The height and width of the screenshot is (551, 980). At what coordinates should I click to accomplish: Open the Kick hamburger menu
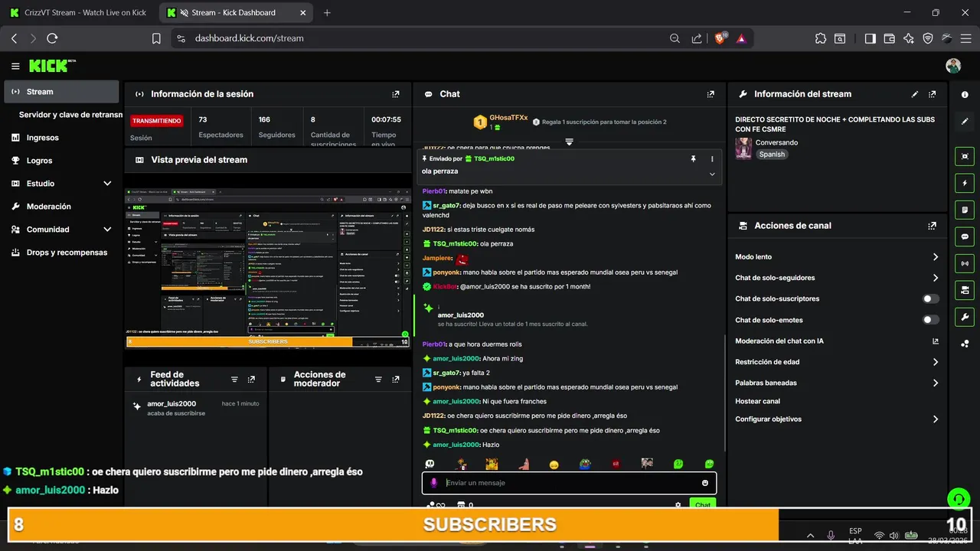tap(15, 67)
